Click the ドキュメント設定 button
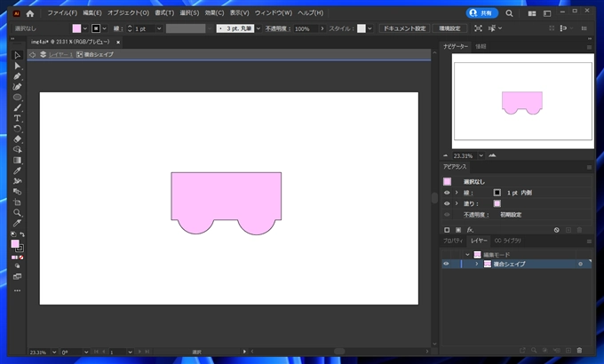Screen dimensions: 604x364 (404, 28)
